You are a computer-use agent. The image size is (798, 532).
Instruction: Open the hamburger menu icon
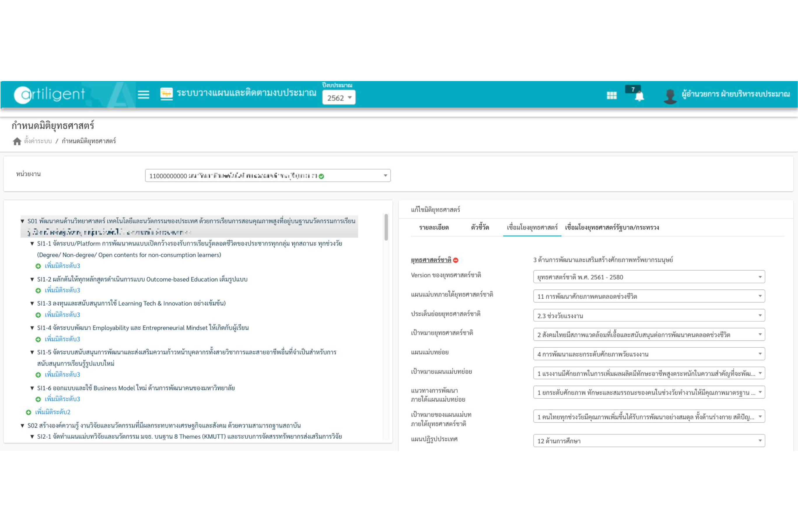coord(143,94)
